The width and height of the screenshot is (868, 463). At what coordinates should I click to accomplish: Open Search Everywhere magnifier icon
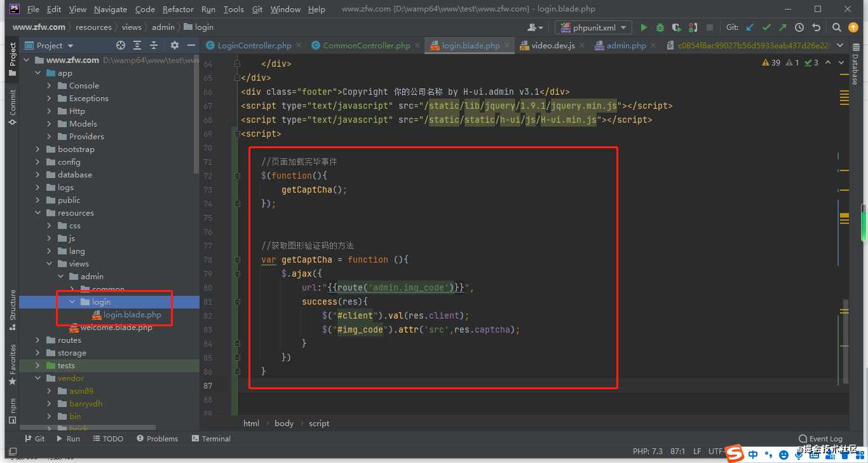[x=836, y=27]
